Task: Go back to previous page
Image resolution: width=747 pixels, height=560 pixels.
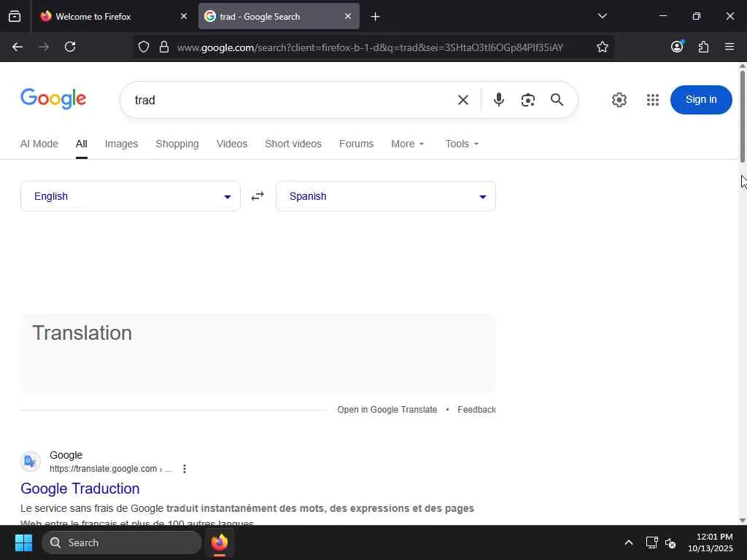Action: 18,47
